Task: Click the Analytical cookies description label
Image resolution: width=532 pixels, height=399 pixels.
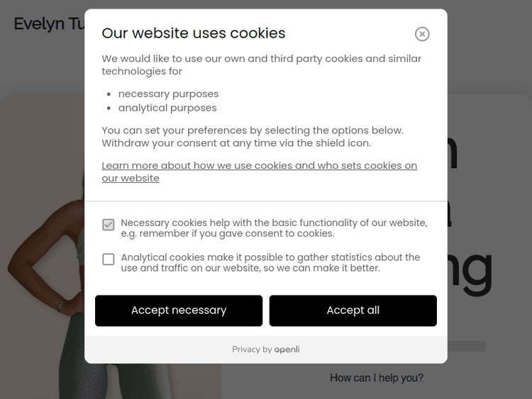Action: (270, 262)
